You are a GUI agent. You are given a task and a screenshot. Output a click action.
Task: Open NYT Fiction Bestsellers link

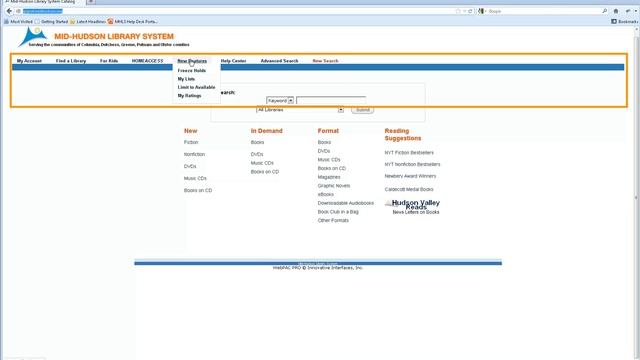[x=409, y=153]
